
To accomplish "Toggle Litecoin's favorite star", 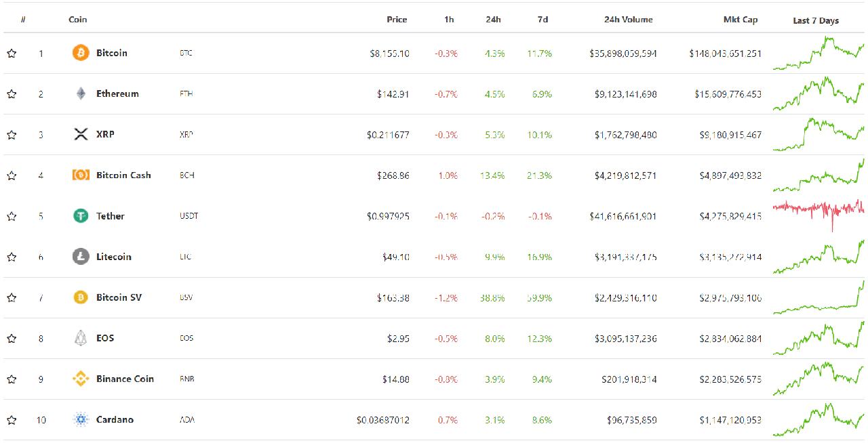I will tap(12, 257).
